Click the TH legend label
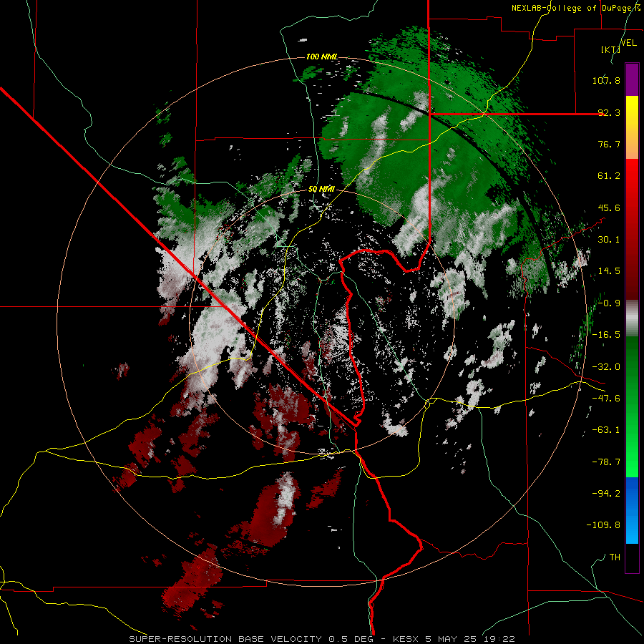Screen dimensions: 644x644 coord(615,557)
